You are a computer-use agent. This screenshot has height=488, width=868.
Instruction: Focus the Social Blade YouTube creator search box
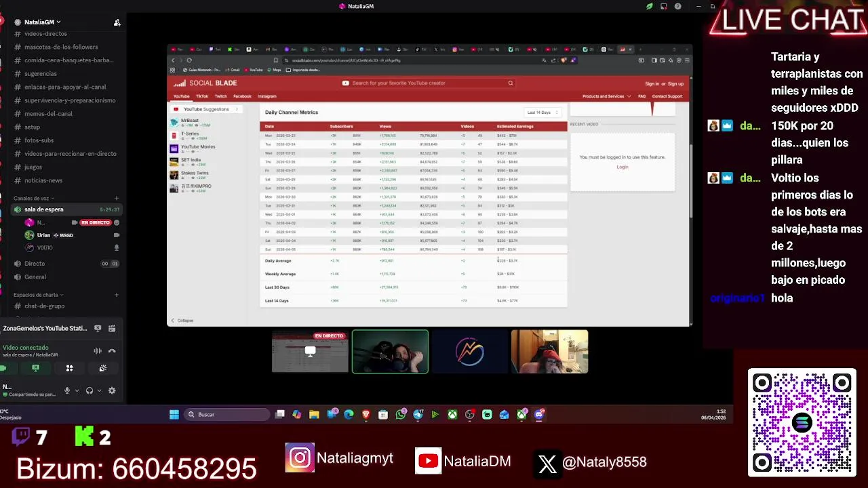point(427,83)
